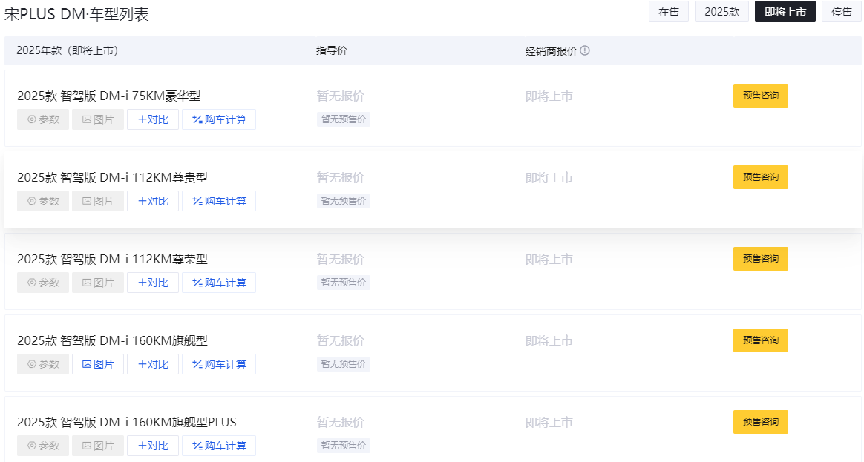Open 参数 for the 160KM旗舰型PLUS model

point(43,445)
